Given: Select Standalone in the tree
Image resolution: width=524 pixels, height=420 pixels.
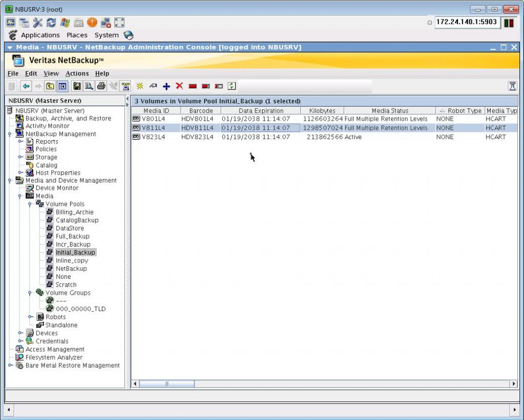Looking at the screenshot, I should (x=61, y=325).
